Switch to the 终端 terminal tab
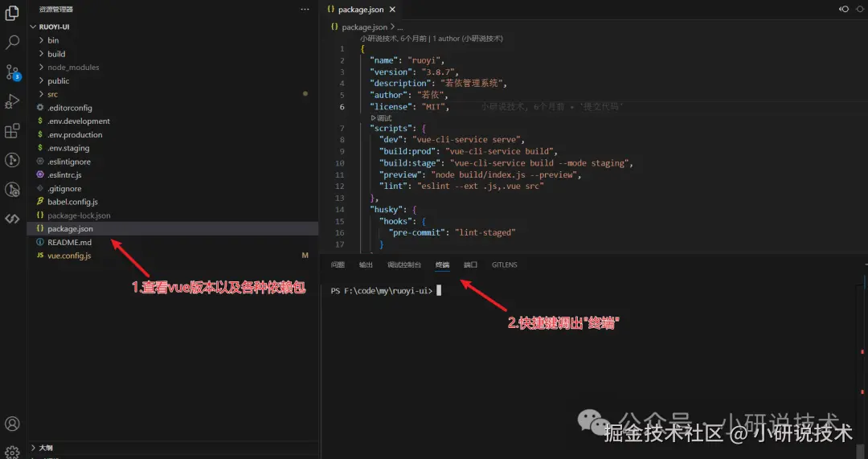 (442, 264)
